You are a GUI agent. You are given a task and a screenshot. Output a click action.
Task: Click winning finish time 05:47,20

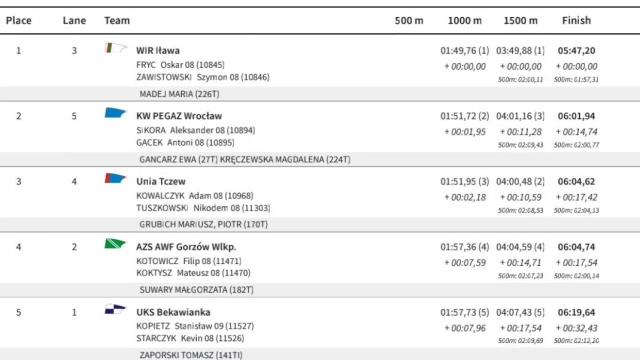tap(576, 51)
